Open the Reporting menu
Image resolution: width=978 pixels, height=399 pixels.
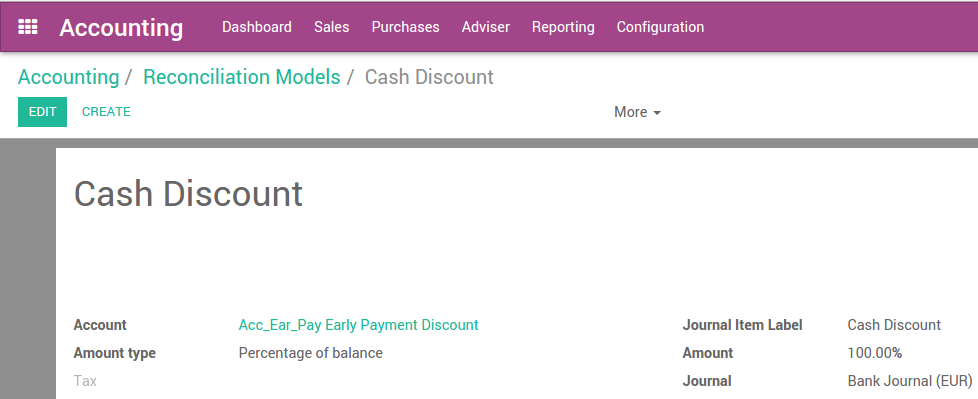(x=563, y=27)
